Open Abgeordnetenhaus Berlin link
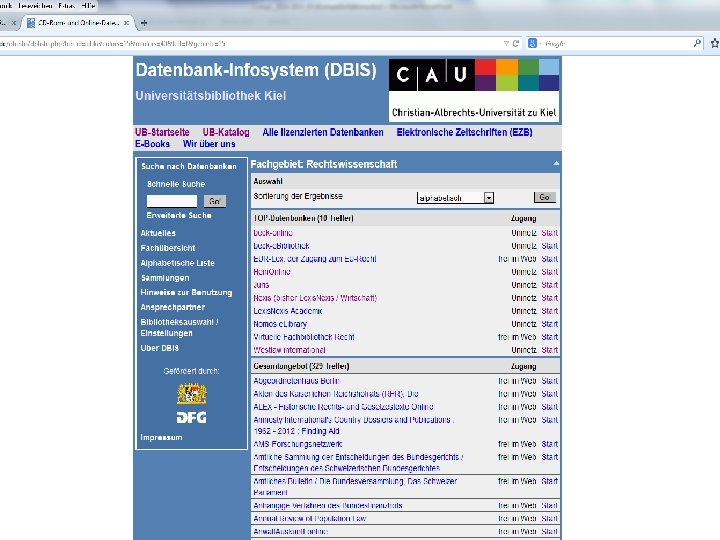 pyautogui.click(x=296, y=381)
